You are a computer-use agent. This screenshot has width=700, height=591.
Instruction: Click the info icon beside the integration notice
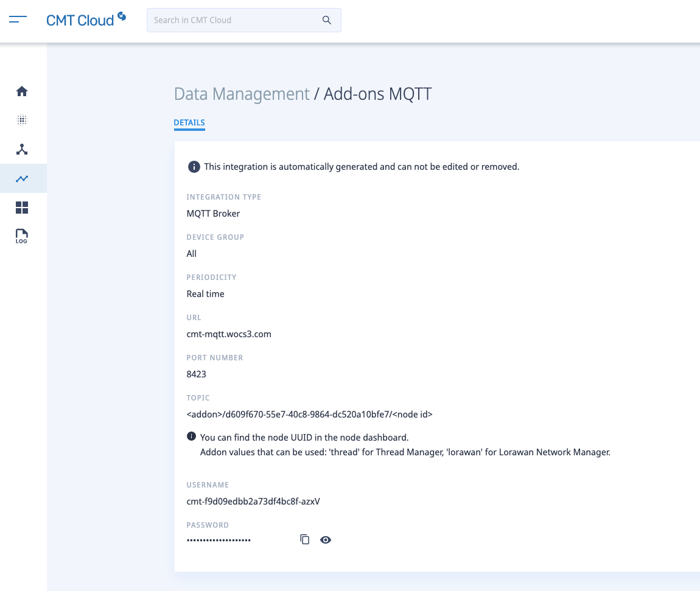[x=194, y=166]
